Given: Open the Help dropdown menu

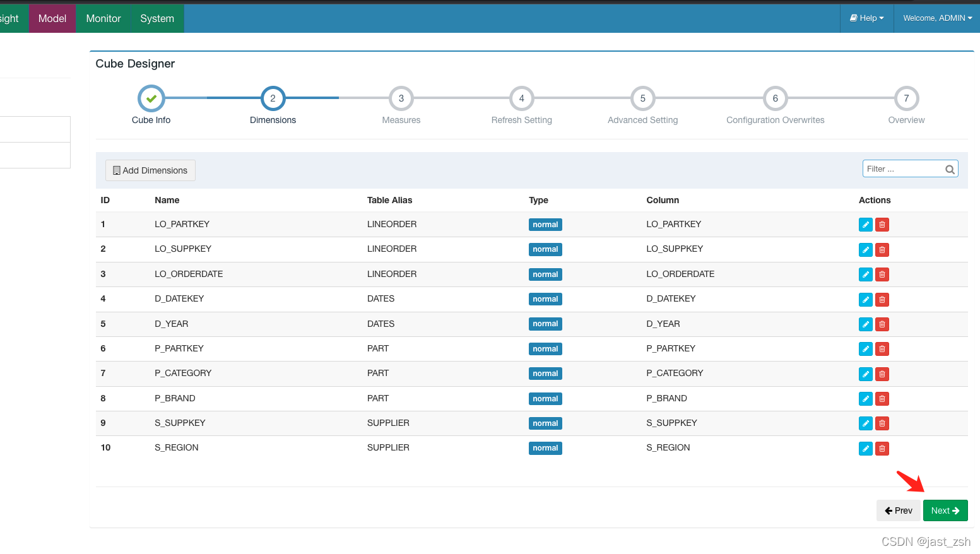Looking at the screenshot, I should point(866,18).
